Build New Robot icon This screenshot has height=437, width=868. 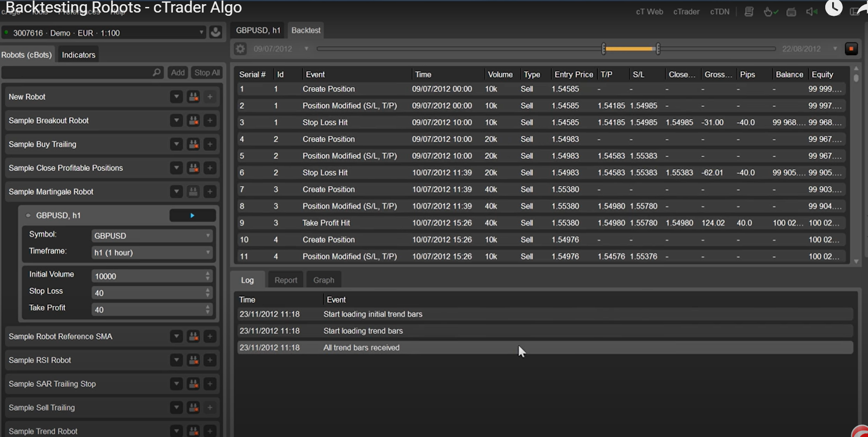[x=193, y=97]
